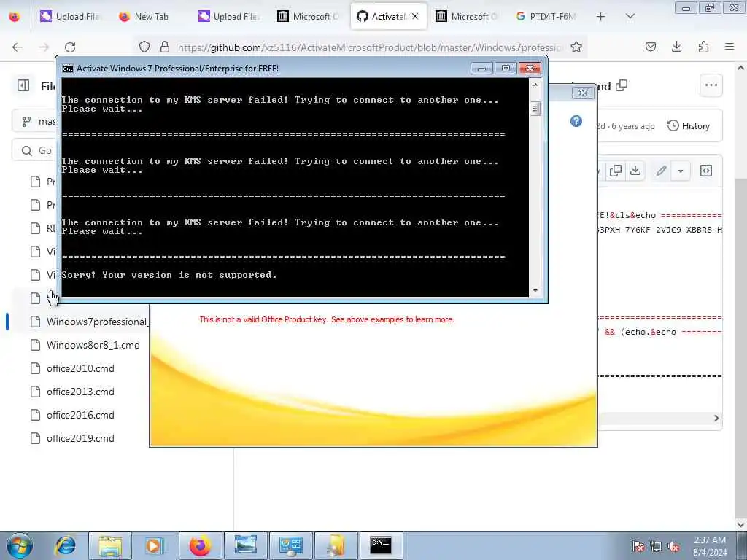Screen dimensions: 747x560
Task: Open GitHub branch selector
Action: [34, 122]
